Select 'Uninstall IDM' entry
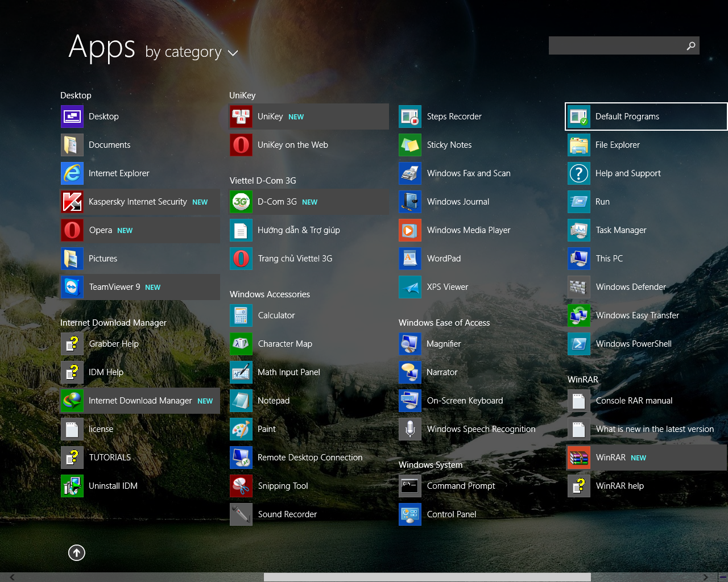Viewport: 728px width, 582px height. point(140,486)
